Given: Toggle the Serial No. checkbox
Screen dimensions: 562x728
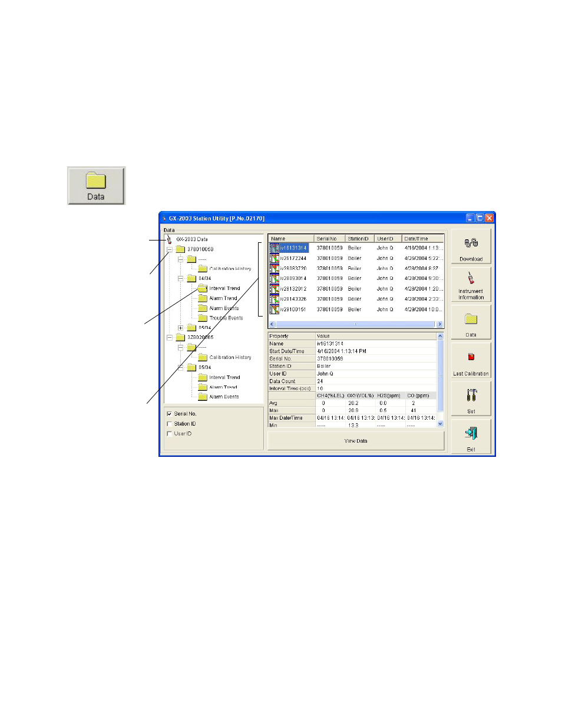Looking at the screenshot, I should pyautogui.click(x=170, y=414).
